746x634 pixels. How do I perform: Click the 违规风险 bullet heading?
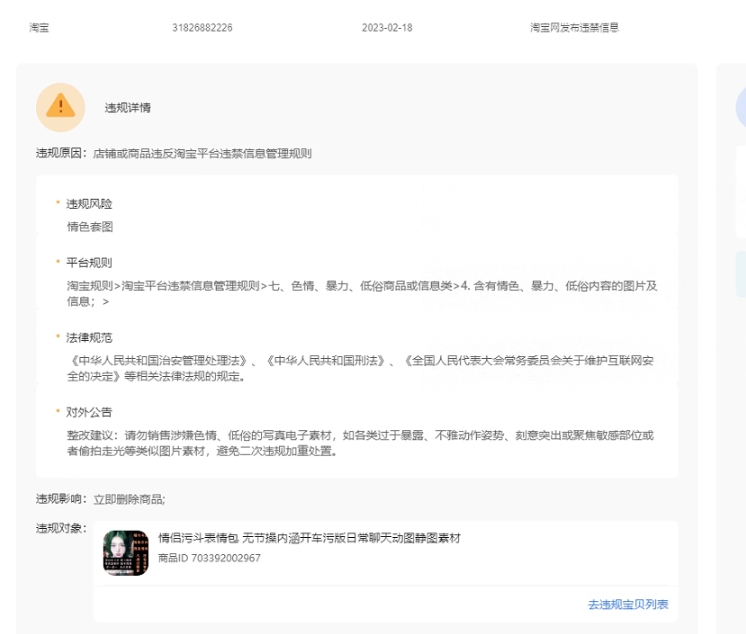[89, 203]
